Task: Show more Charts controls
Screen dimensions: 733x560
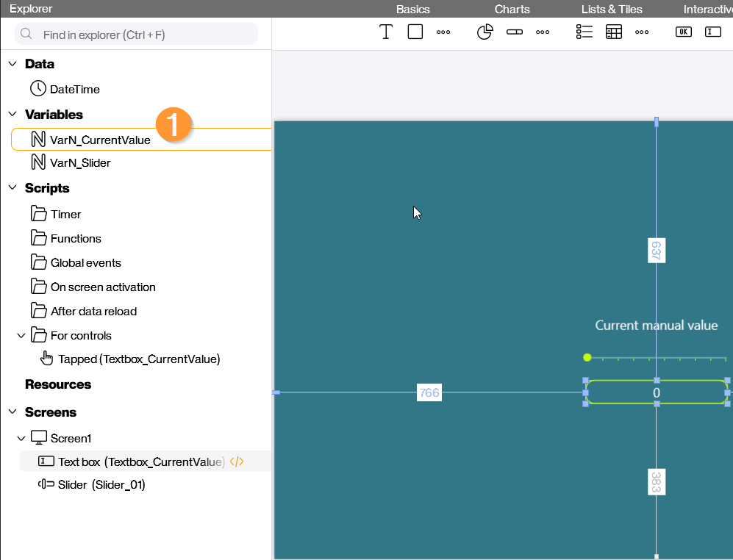Action: click(543, 32)
